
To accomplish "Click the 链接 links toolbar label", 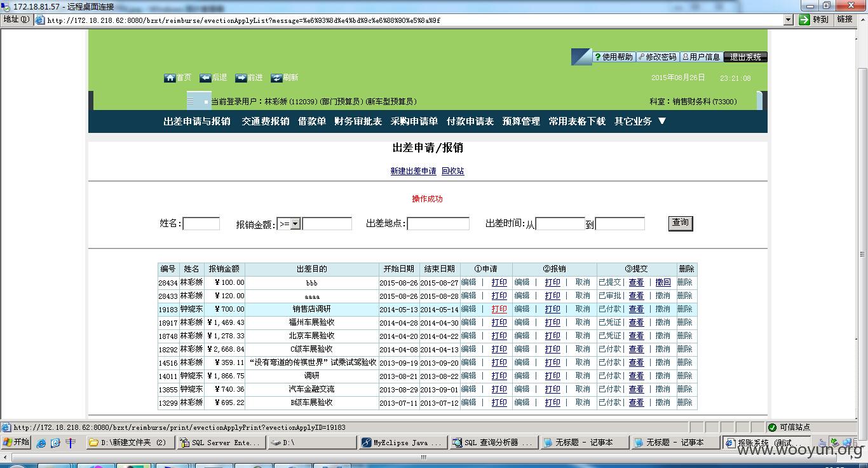I will (x=845, y=20).
